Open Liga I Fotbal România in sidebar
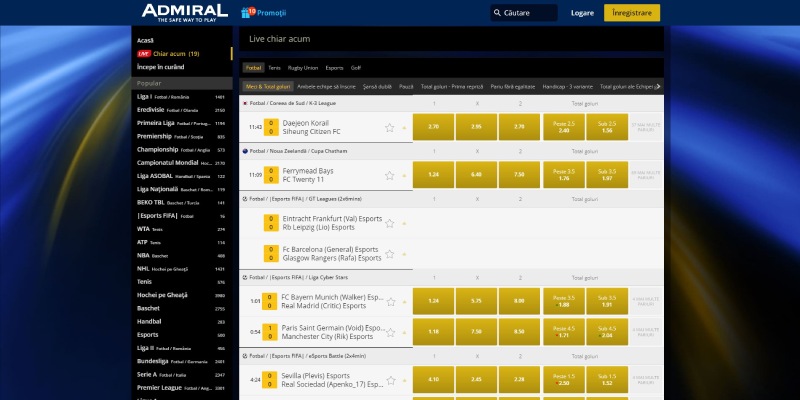 click(181, 96)
